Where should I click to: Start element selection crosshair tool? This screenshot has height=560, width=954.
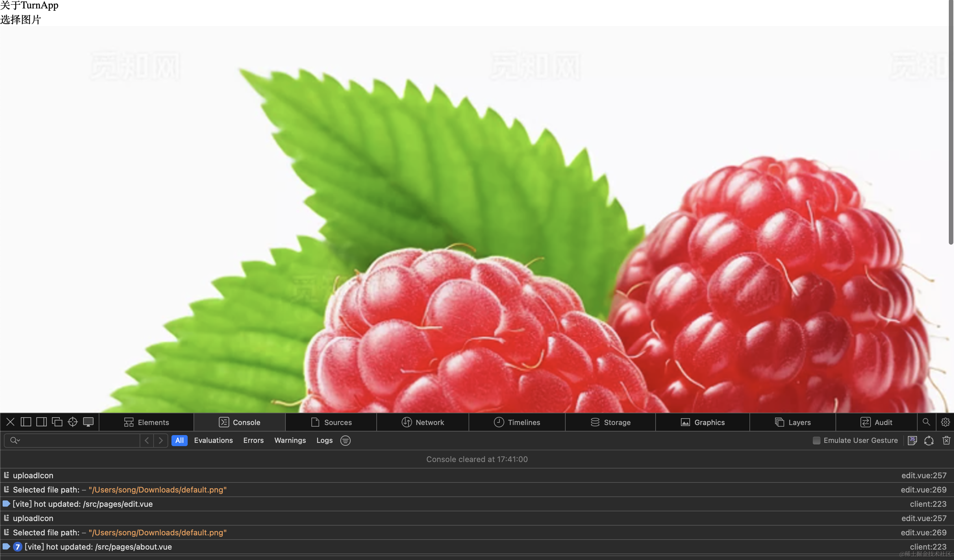[72, 422]
